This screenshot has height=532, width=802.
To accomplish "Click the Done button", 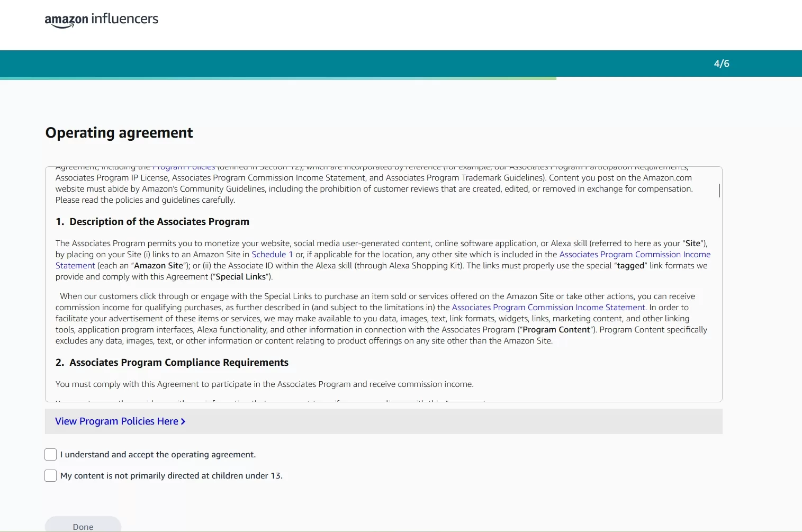I will [x=83, y=525].
